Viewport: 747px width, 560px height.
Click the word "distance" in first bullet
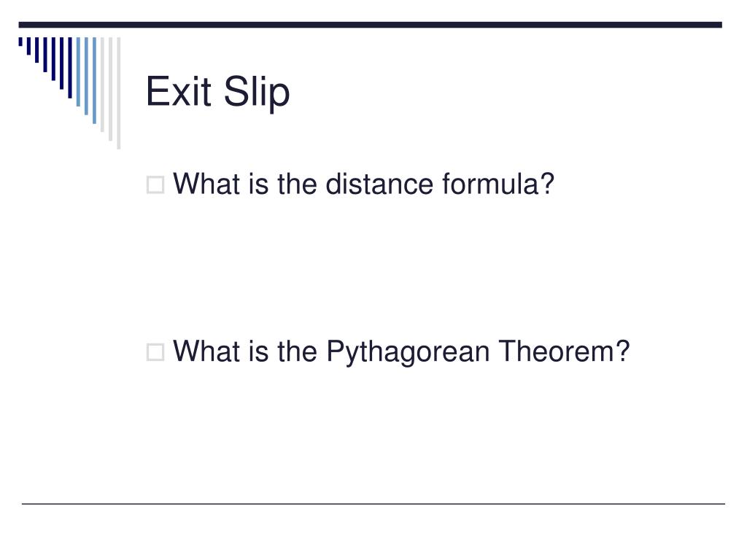click(x=379, y=184)
